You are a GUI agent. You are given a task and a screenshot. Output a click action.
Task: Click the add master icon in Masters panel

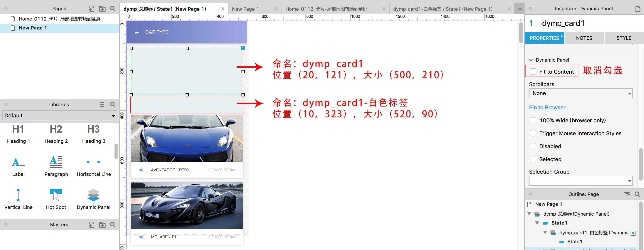pyautogui.click(x=91, y=225)
